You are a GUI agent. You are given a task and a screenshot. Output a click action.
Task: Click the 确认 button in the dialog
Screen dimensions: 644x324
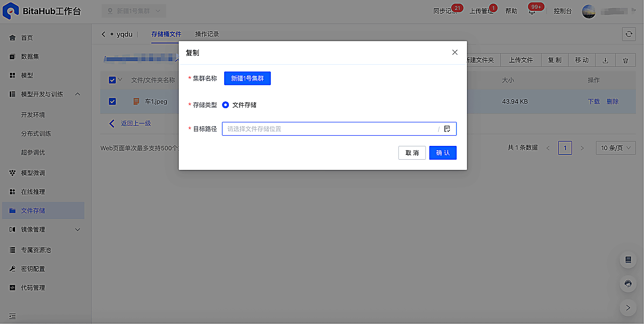[443, 153]
